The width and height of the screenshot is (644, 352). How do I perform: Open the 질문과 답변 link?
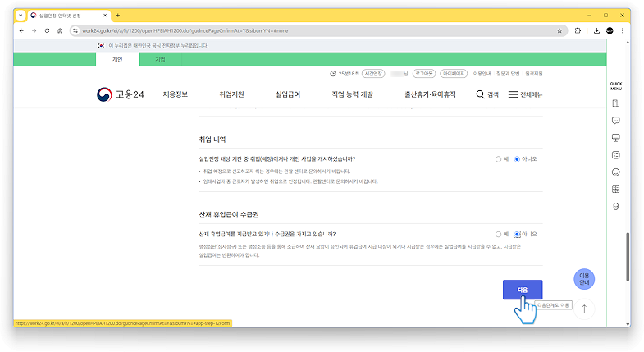coord(508,74)
